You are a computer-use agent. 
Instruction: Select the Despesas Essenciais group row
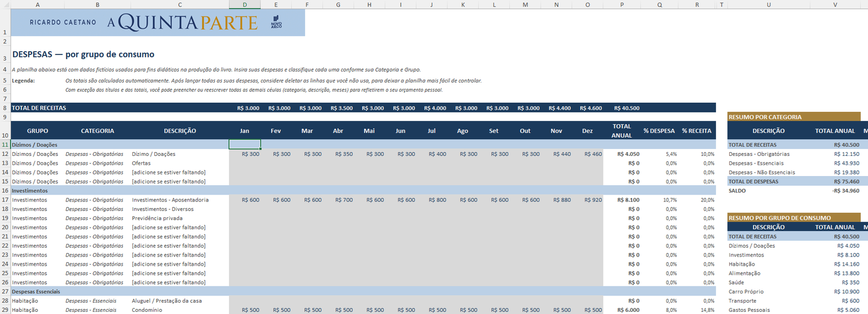(363, 292)
